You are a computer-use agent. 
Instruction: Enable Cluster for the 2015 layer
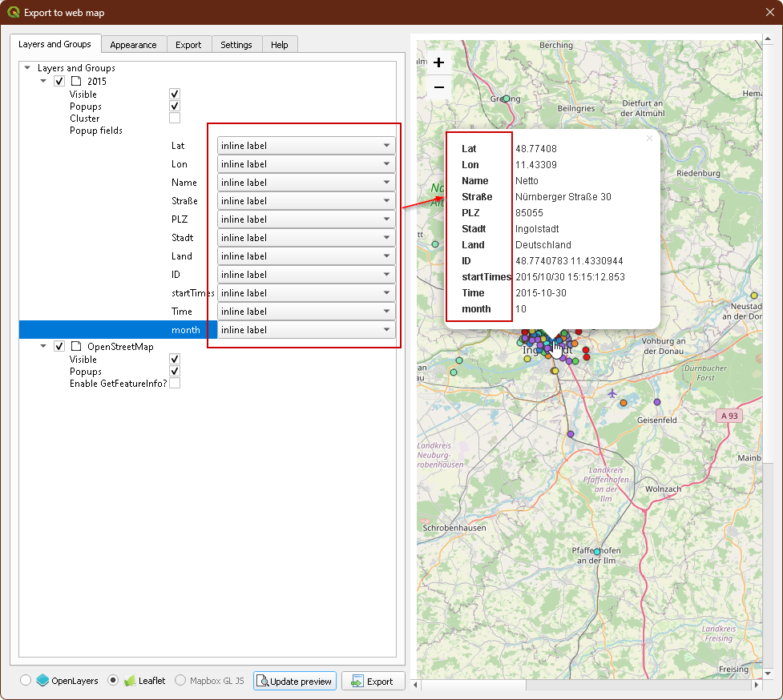(x=175, y=119)
